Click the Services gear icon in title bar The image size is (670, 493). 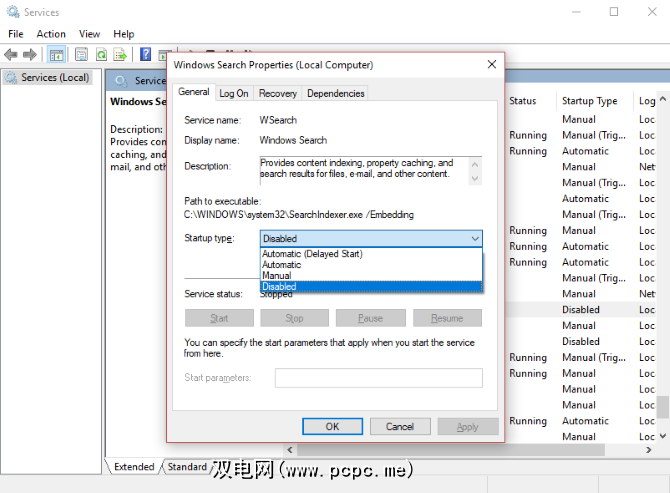click(x=13, y=12)
